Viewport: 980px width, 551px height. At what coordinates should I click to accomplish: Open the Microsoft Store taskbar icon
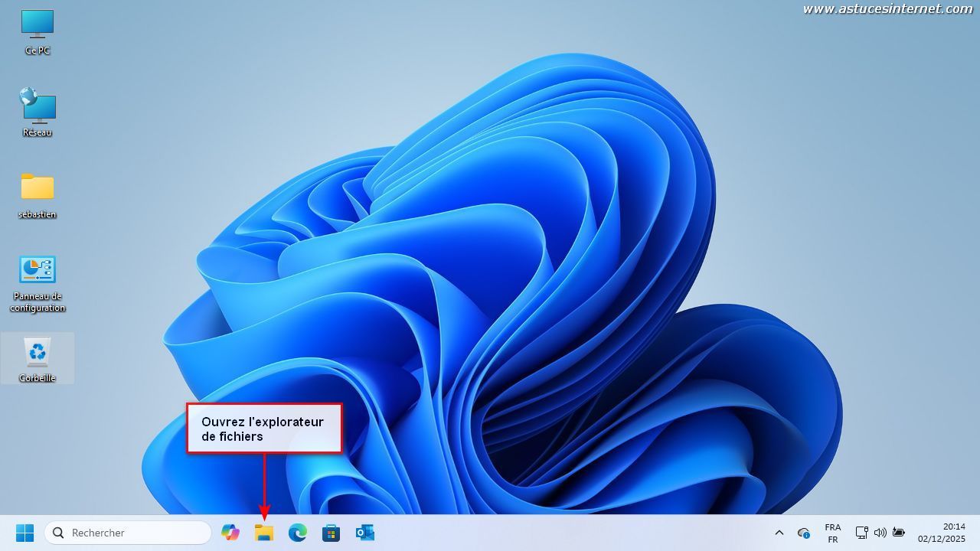331,533
